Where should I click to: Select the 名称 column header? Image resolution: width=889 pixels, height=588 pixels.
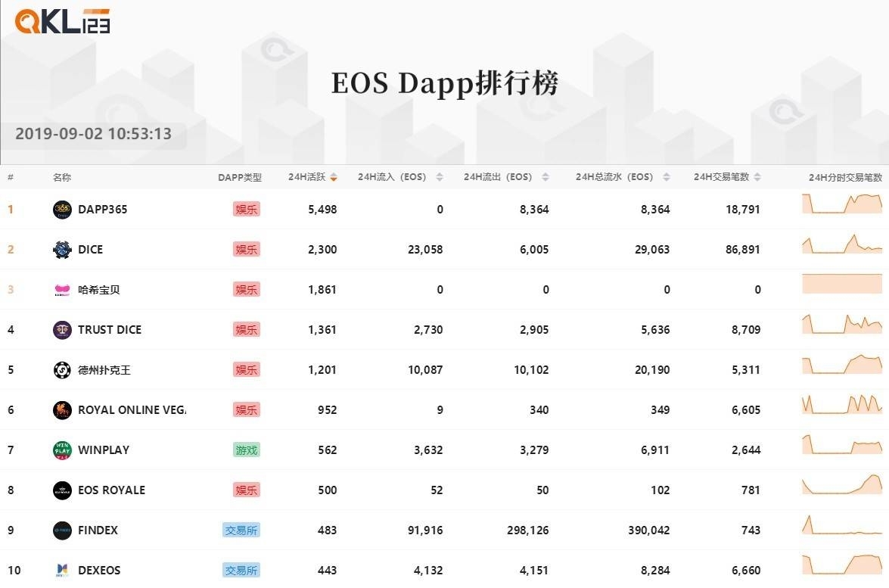pos(62,178)
